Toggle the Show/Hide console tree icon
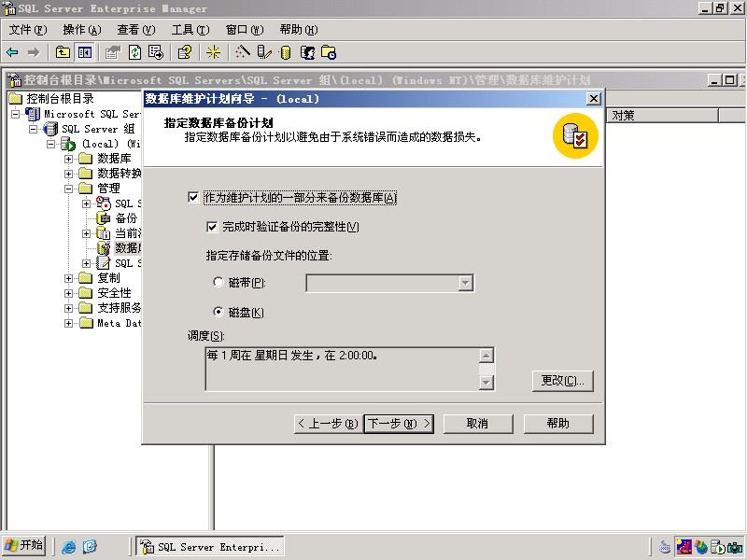The width and height of the screenshot is (747, 560). tap(85, 52)
